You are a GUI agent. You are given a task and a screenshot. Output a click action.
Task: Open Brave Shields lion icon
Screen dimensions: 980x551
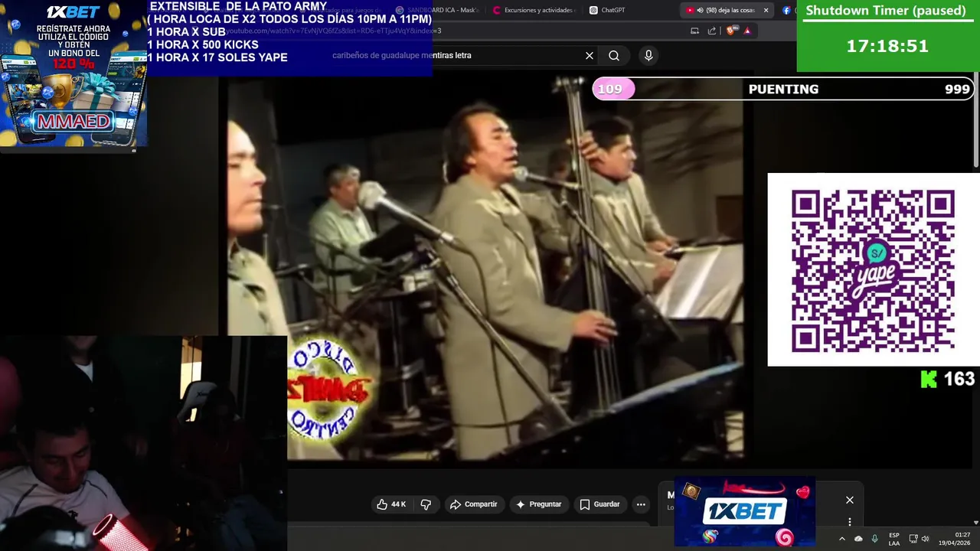[730, 31]
